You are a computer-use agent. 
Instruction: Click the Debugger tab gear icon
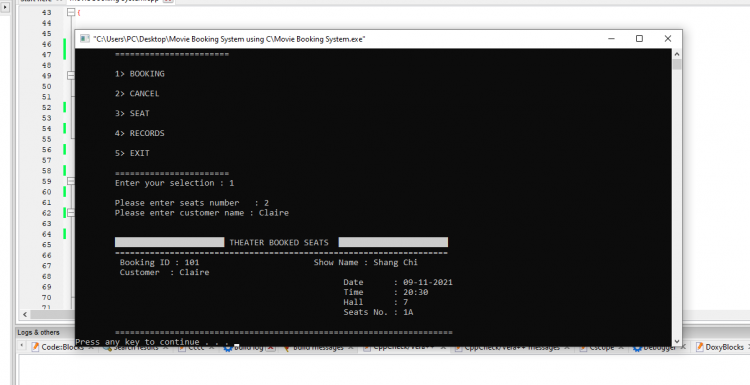tap(637, 347)
